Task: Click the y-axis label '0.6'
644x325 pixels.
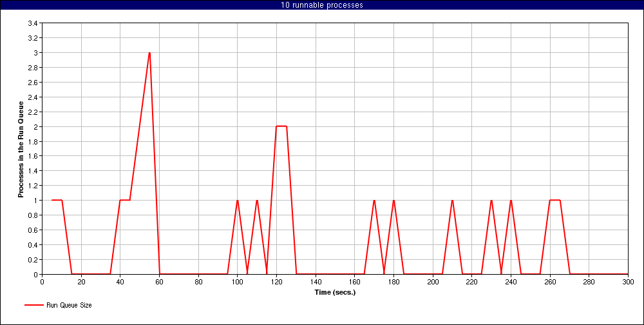Action: (x=33, y=230)
